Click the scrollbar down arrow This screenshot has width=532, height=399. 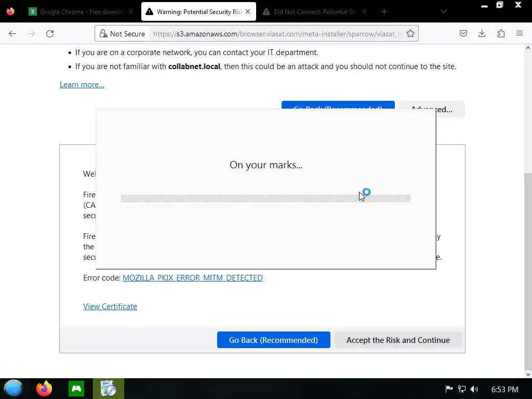point(528,375)
